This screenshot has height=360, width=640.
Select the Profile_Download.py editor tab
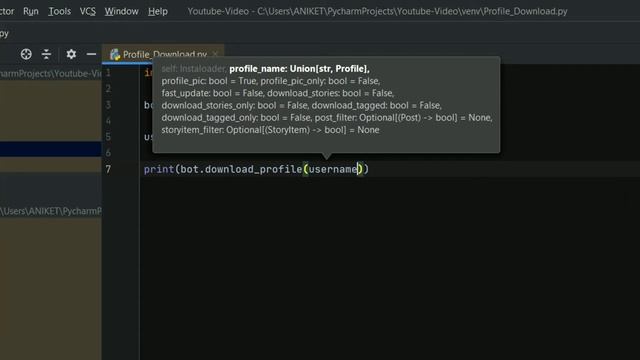[x=164, y=54]
